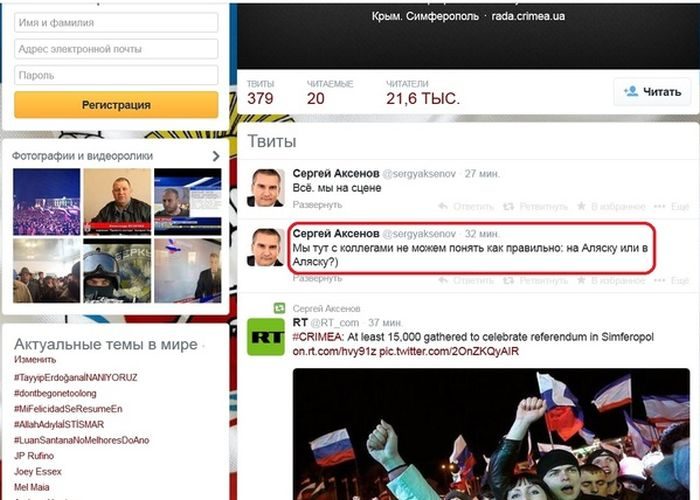
Task: Open the Беркут helmet photo thumbnail
Action: (x=117, y=271)
